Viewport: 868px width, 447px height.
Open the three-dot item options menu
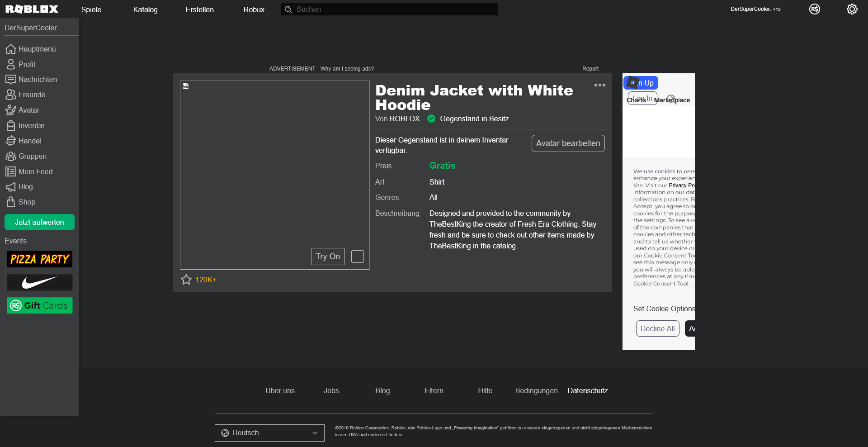pos(599,85)
